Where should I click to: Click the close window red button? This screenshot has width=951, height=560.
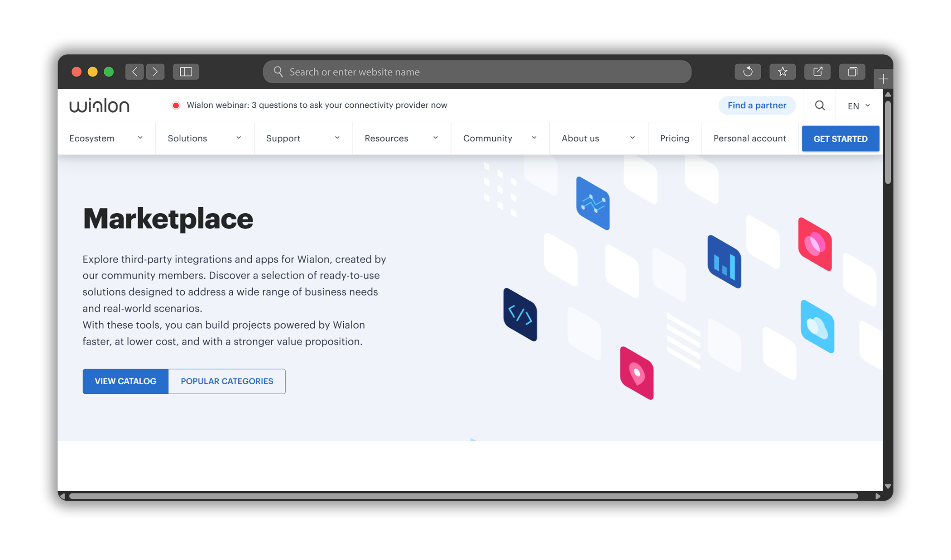pyautogui.click(x=77, y=72)
